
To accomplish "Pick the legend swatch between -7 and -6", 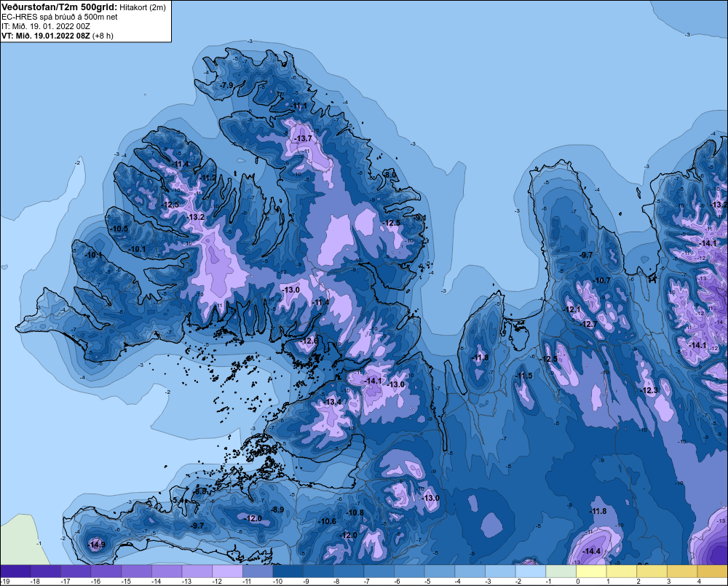I will pos(379,571).
